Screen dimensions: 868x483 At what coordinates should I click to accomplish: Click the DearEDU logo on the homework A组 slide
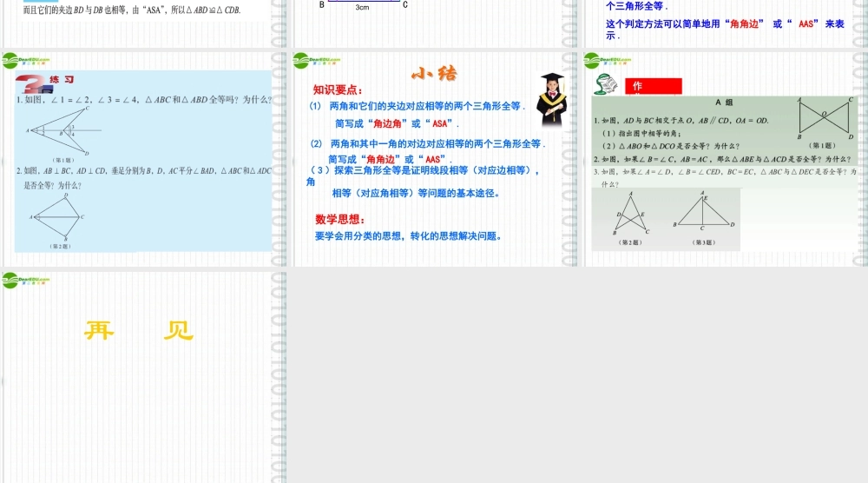pos(608,61)
